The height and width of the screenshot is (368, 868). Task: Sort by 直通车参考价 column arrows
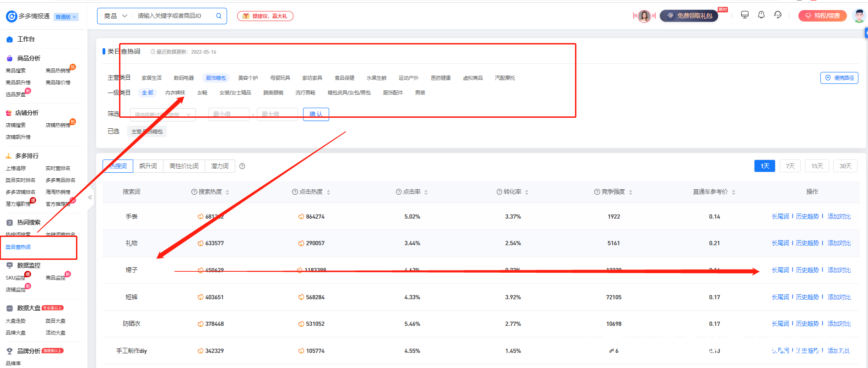(733, 192)
